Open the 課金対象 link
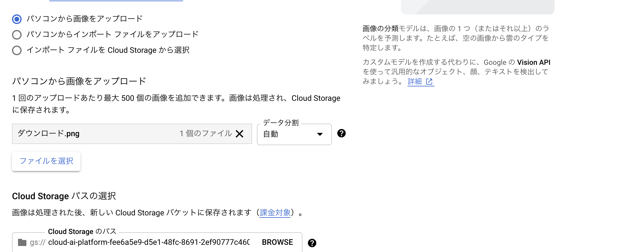The image size is (644, 252). pyautogui.click(x=275, y=213)
